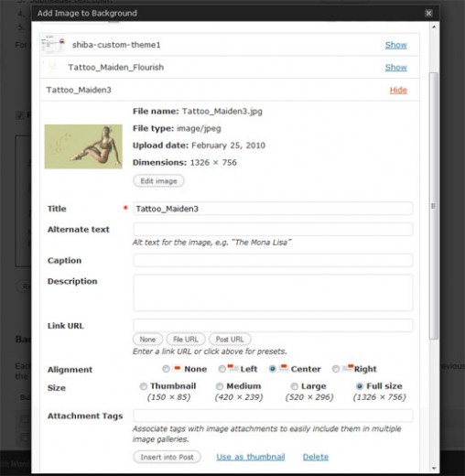The height and width of the screenshot is (476, 465).
Task: Click the upload date February 25, 2010
Action: [228, 146]
